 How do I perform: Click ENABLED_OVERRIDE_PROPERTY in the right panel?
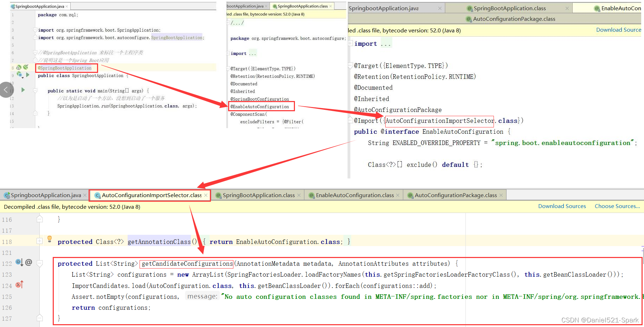point(436,143)
